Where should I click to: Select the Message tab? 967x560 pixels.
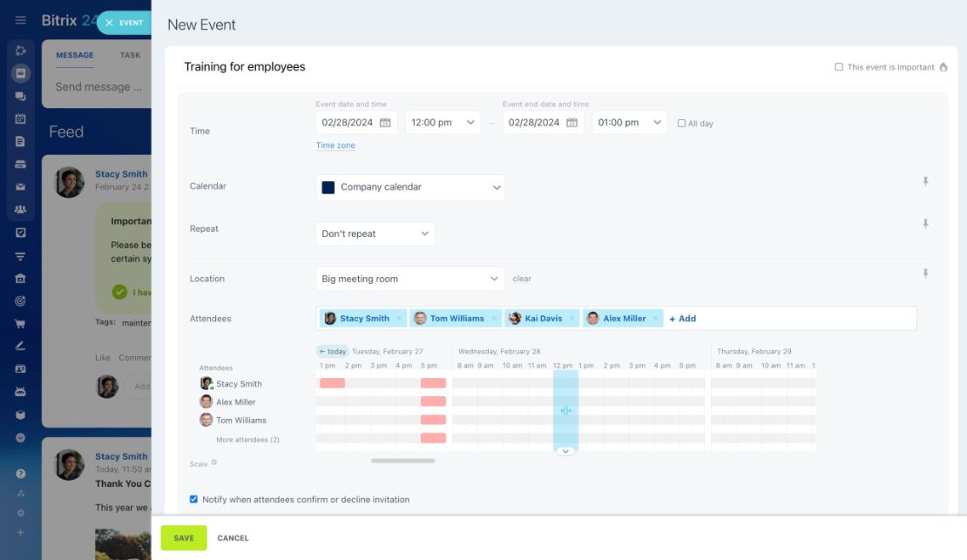click(x=75, y=55)
